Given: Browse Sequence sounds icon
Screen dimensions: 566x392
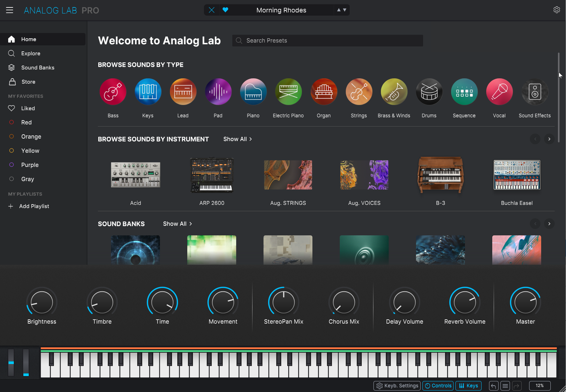Looking at the screenshot, I should coord(464,92).
